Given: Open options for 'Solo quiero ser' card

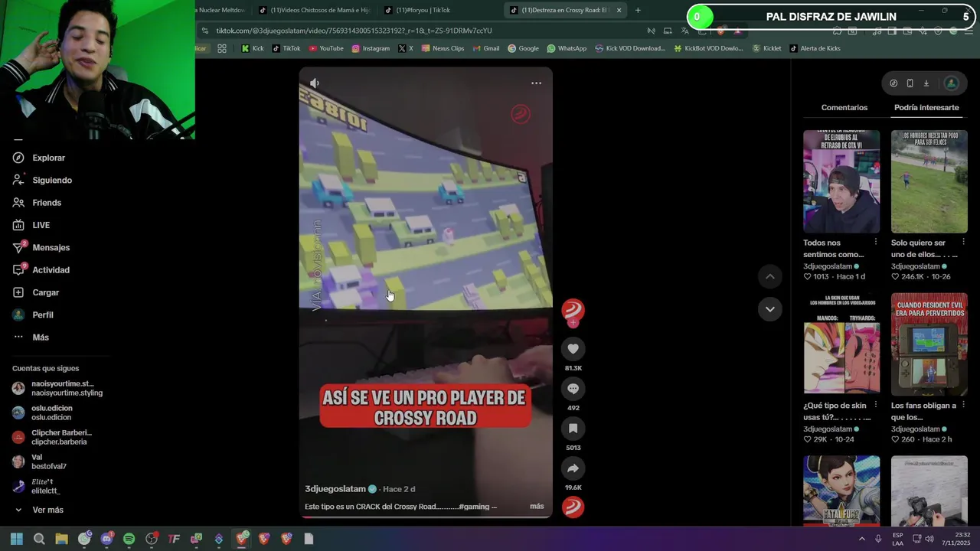Looking at the screenshot, I should tap(963, 243).
